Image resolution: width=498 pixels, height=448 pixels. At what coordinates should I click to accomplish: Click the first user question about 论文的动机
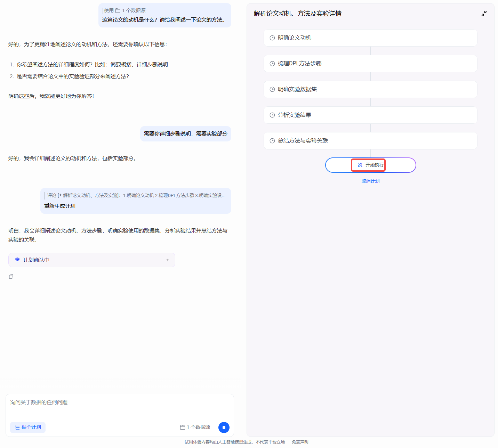(x=165, y=20)
